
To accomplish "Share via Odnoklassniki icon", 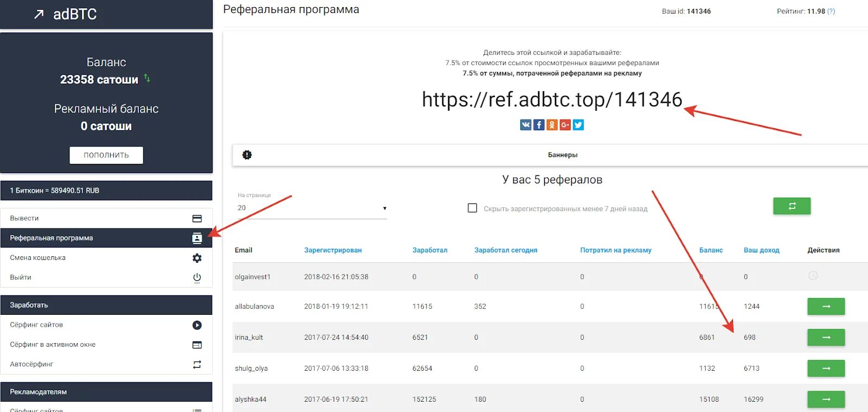I will pos(552,125).
